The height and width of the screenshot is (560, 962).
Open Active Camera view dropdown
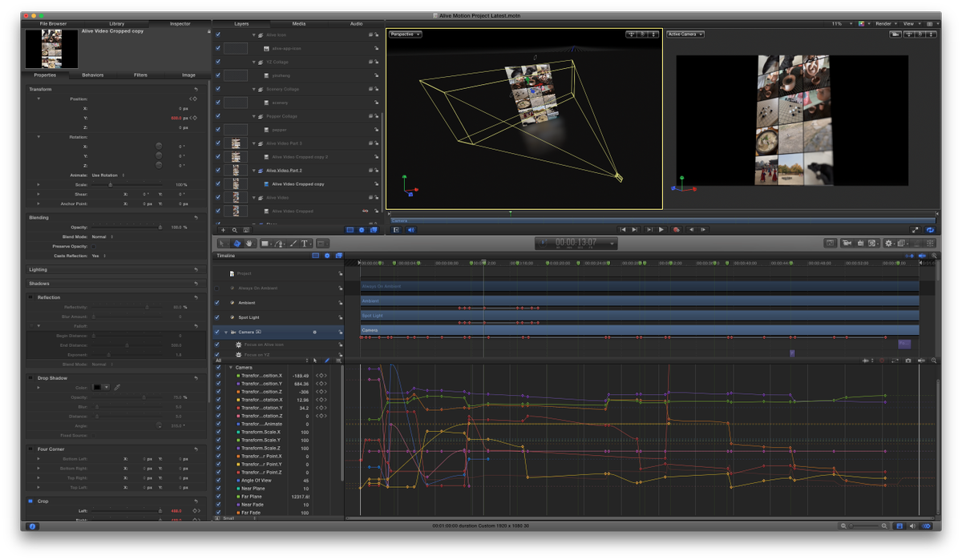[x=685, y=34]
